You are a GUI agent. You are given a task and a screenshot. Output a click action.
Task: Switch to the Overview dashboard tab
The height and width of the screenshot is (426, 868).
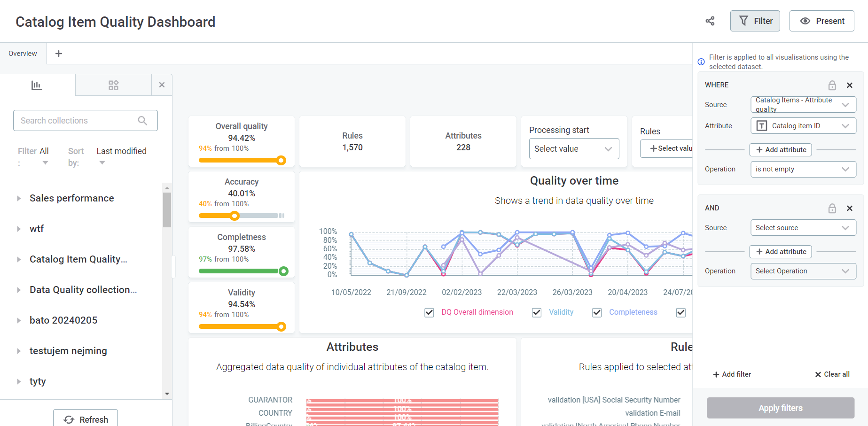pyautogui.click(x=23, y=54)
